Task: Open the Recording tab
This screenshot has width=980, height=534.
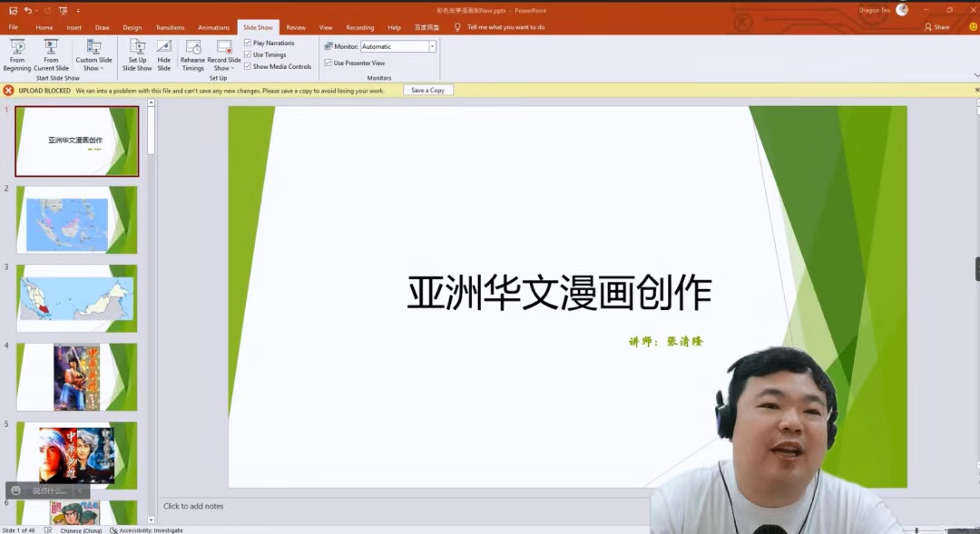Action: (360, 27)
